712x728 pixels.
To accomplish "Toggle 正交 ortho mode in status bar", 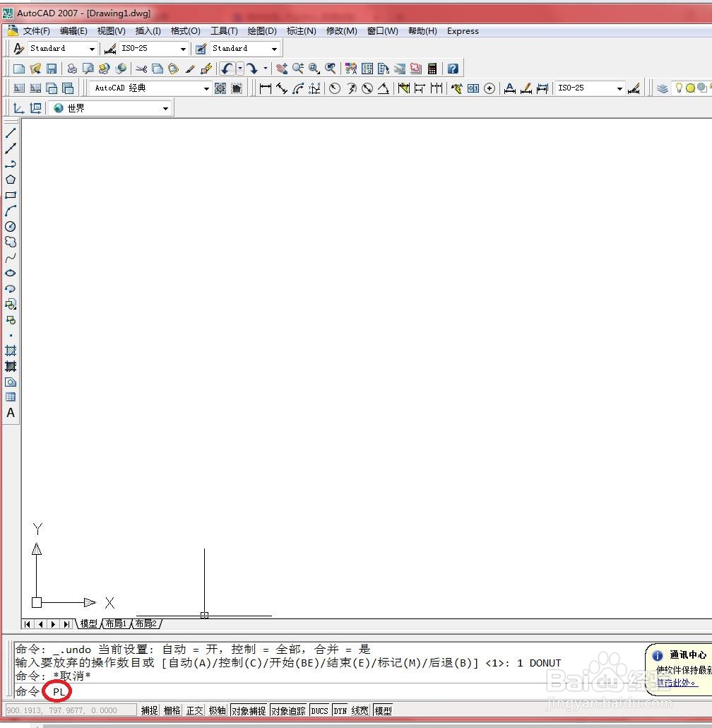I will 195,710.
